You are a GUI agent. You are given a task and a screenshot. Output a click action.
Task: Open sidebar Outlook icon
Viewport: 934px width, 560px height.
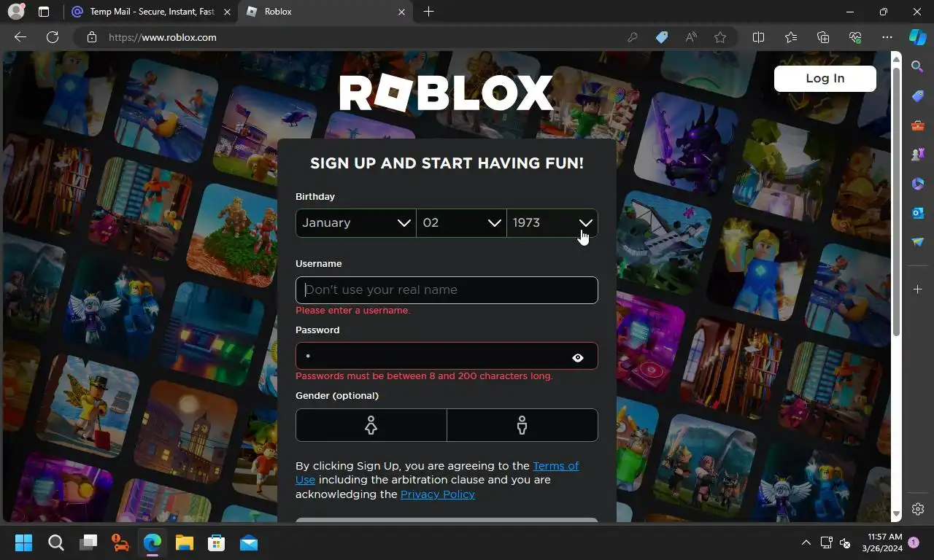point(918,213)
